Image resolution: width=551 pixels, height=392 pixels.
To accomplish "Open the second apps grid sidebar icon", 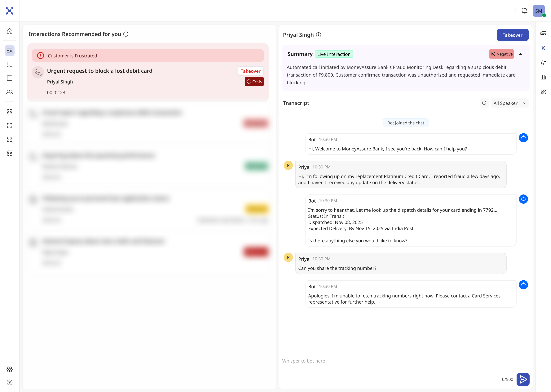I will 9,126.
